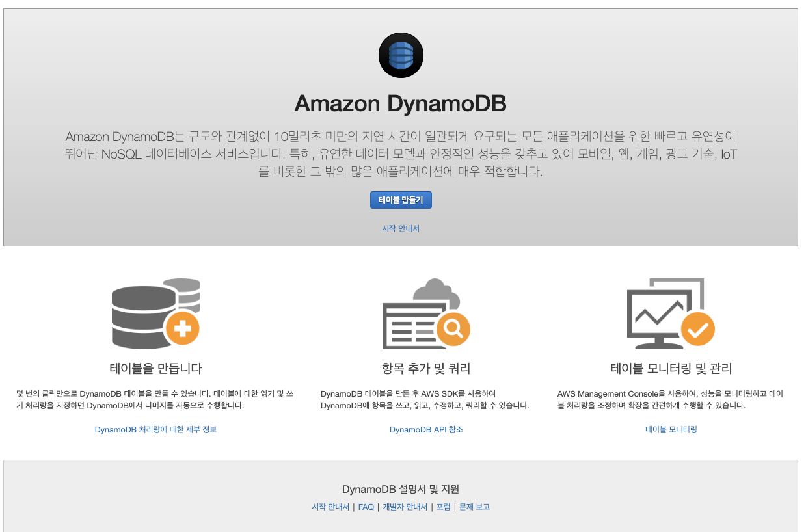806x532 pixels.
Task: Open the 문제 보고 link
Action: [x=474, y=507]
